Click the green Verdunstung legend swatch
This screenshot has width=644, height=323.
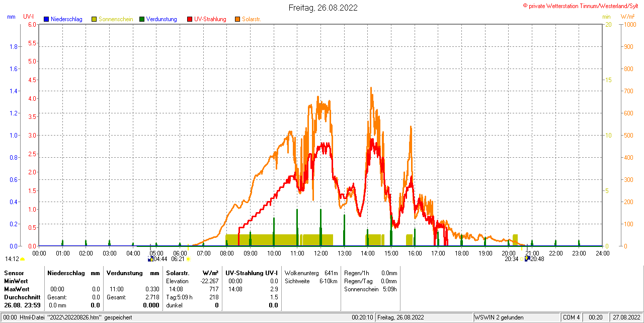[142, 19]
